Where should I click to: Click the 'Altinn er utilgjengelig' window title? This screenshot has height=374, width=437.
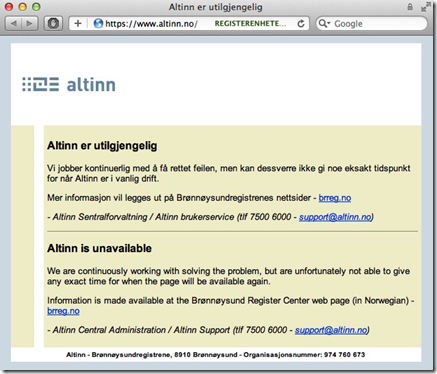(x=215, y=7)
